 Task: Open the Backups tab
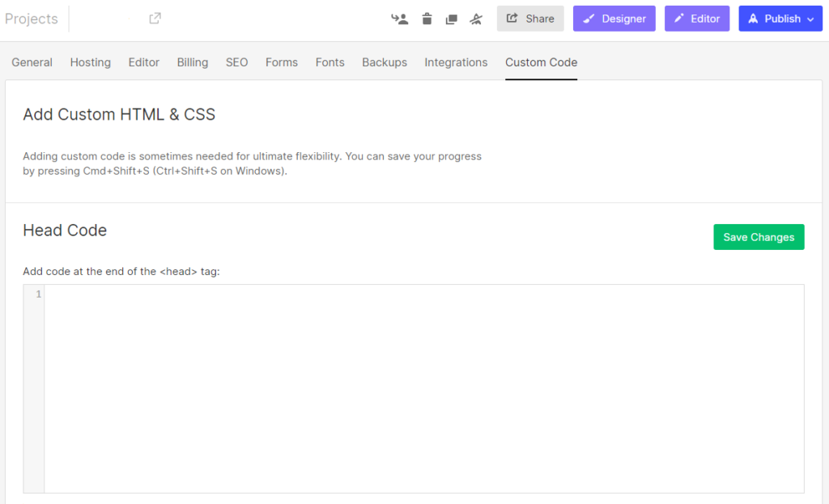(x=385, y=62)
